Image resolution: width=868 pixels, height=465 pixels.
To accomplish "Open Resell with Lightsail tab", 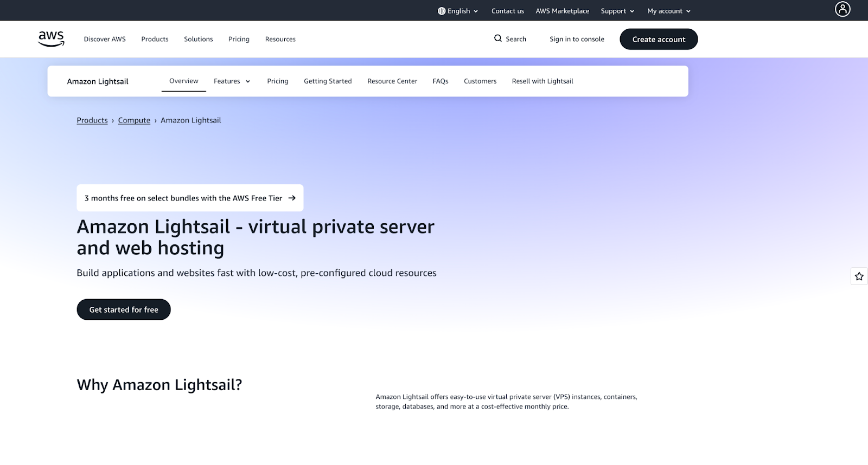I will 542,81.
